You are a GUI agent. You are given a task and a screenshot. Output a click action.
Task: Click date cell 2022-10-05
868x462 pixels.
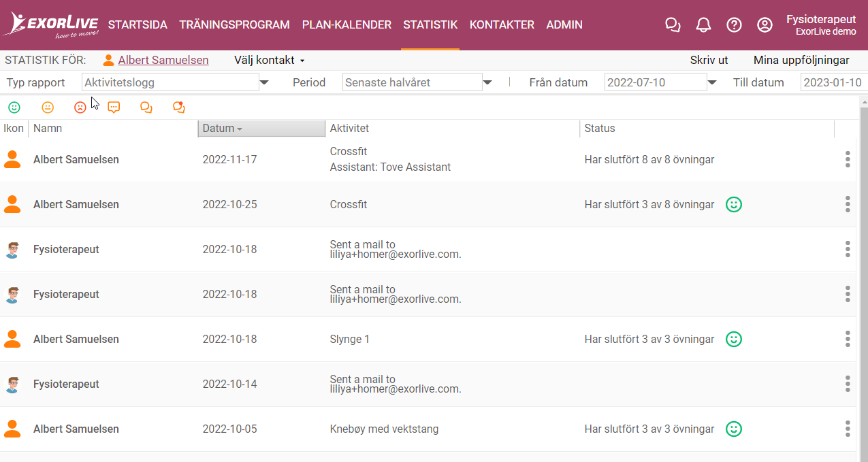point(229,429)
